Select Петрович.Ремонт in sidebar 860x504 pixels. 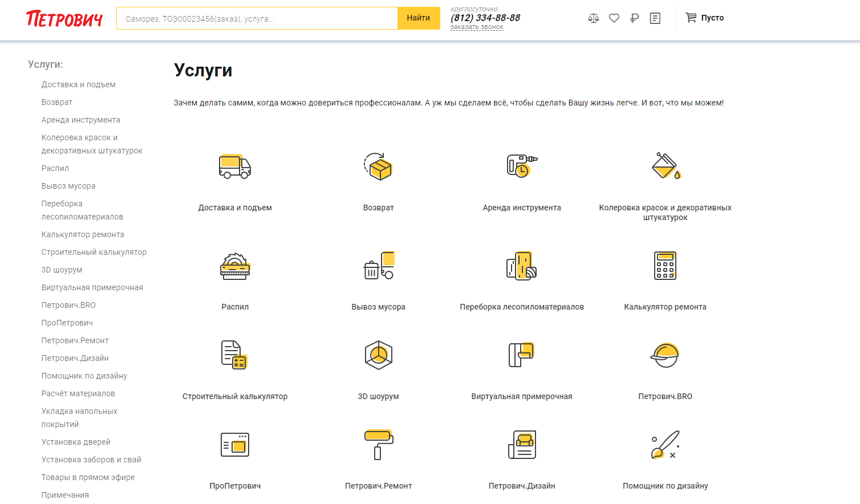[x=75, y=340]
